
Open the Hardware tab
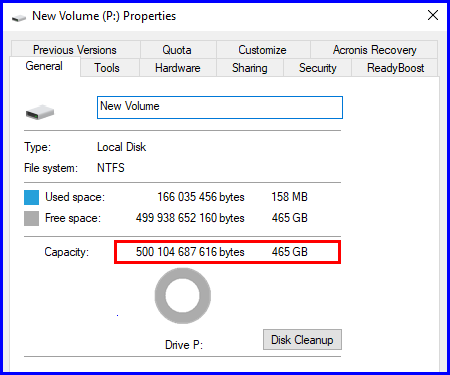(x=178, y=68)
